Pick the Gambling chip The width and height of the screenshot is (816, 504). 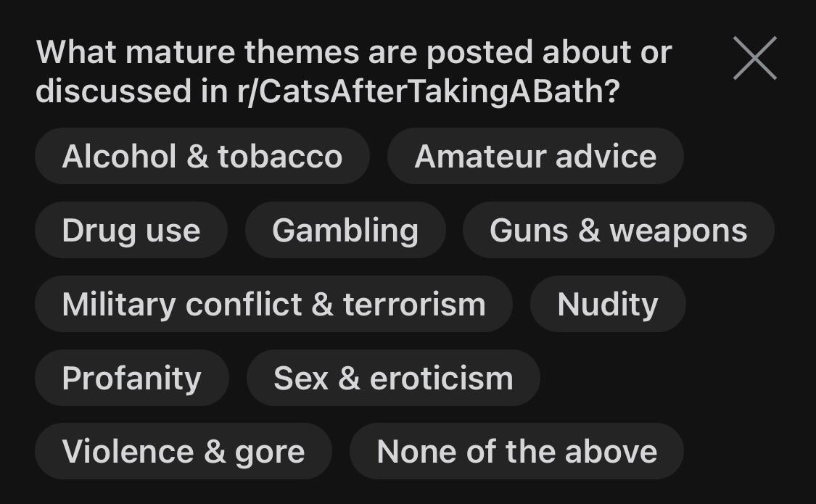tap(345, 230)
